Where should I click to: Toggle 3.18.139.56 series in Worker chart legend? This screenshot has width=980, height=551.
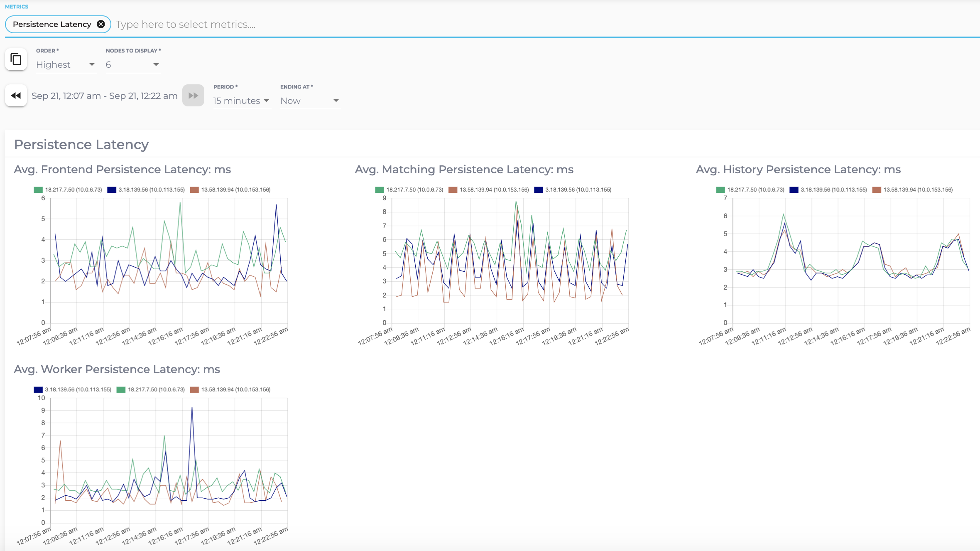coord(78,390)
